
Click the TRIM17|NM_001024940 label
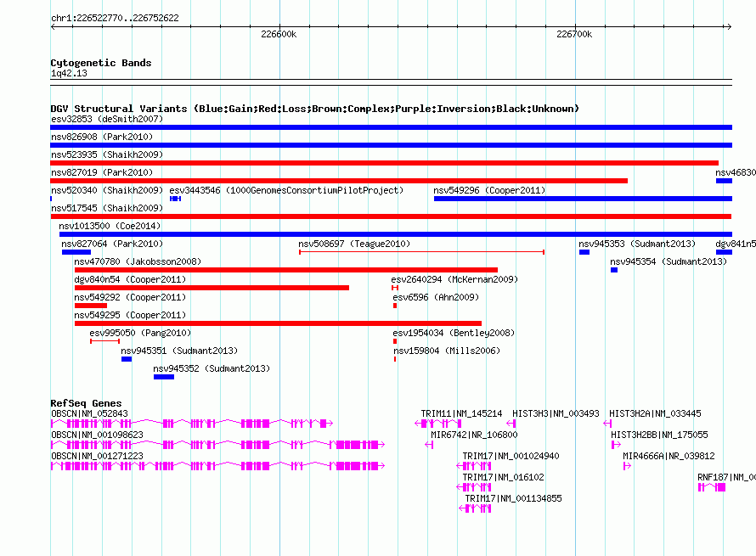pyautogui.click(x=511, y=457)
